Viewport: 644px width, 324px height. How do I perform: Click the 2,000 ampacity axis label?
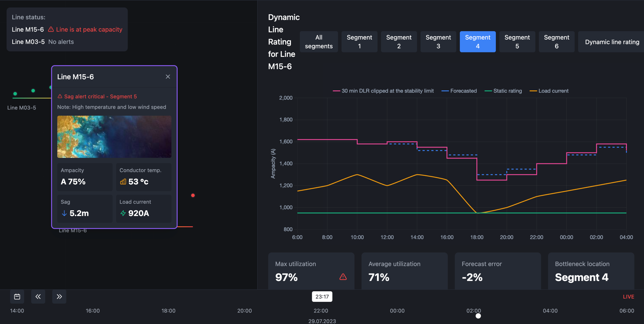pyautogui.click(x=286, y=98)
